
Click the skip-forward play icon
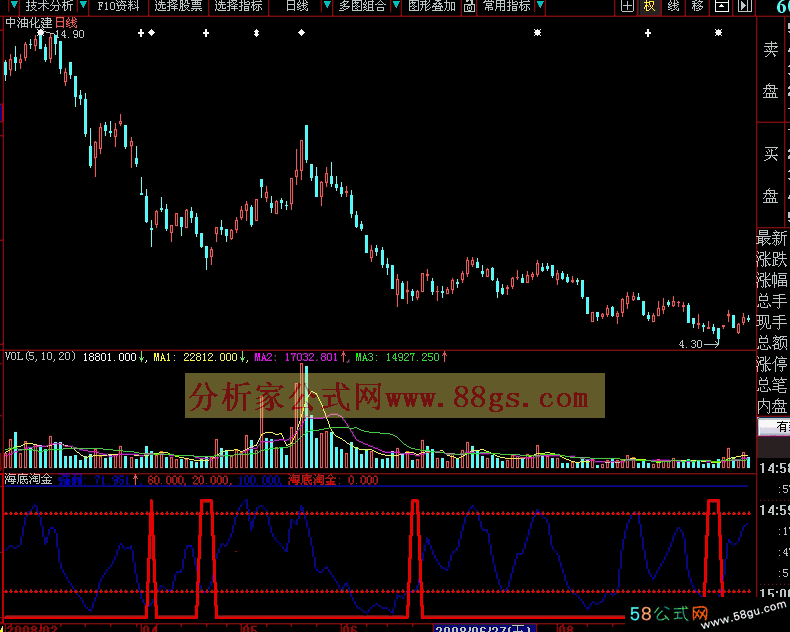[745, 6]
